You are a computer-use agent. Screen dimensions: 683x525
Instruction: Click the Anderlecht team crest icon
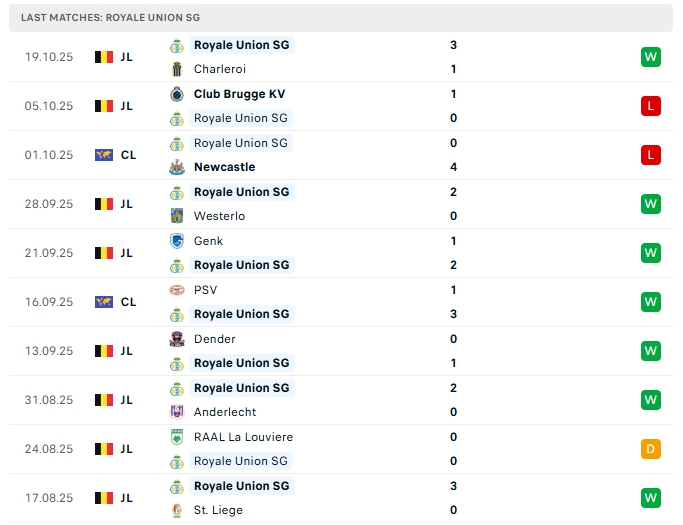coord(177,412)
